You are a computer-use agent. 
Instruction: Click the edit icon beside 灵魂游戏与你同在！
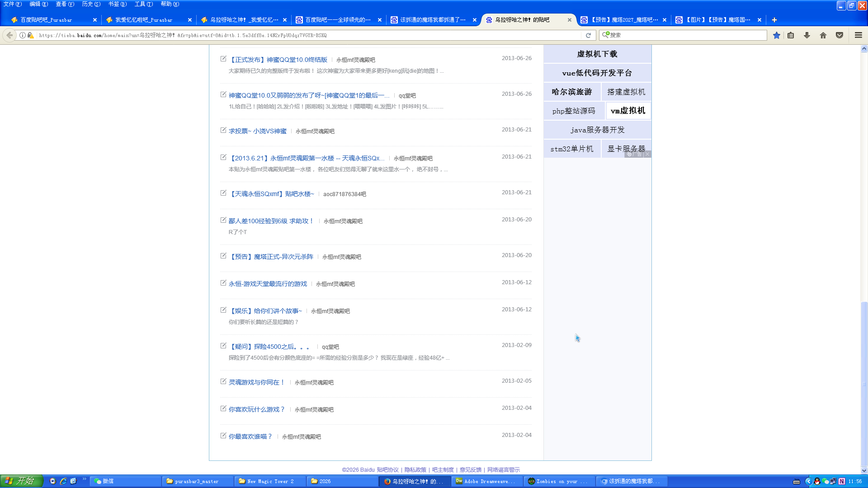point(223,381)
